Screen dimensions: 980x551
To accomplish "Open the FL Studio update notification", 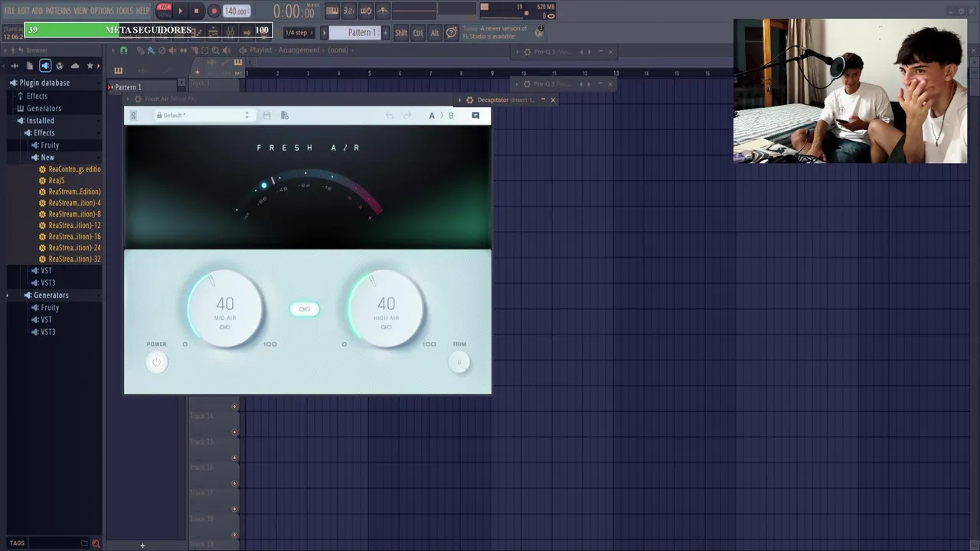I will 504,32.
